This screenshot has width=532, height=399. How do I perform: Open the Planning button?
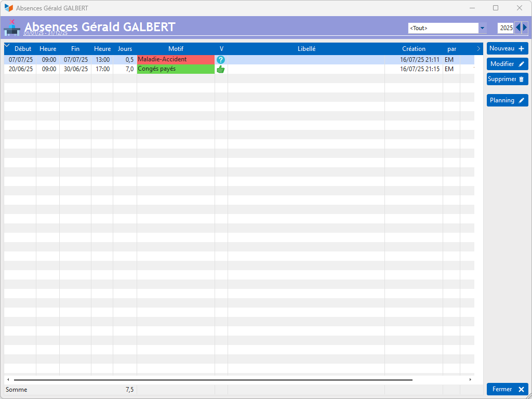click(x=507, y=100)
